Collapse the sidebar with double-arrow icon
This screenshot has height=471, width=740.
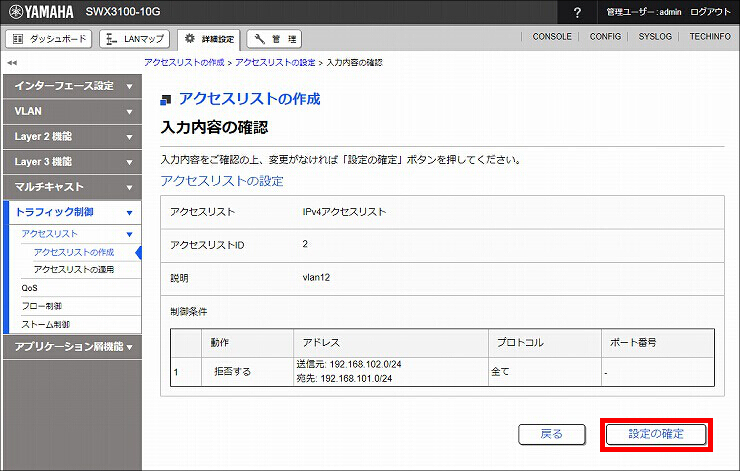pos(12,62)
